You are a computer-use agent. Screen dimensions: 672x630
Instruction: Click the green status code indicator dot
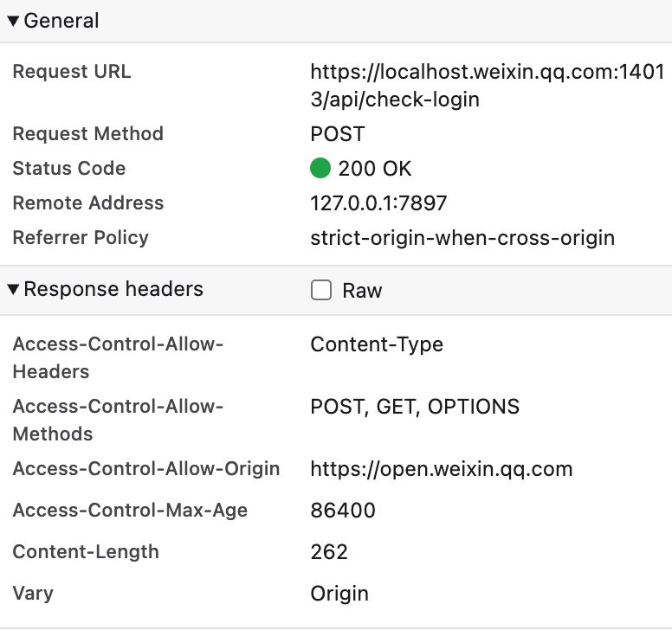click(321, 168)
